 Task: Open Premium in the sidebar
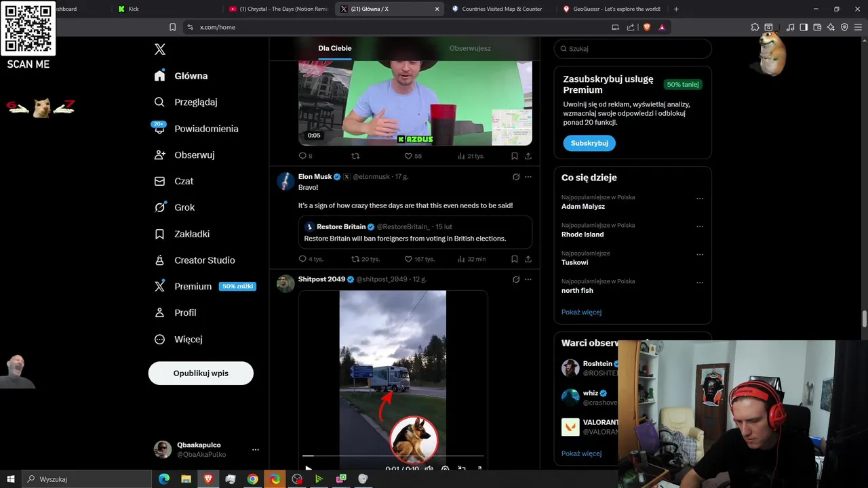coord(204,287)
